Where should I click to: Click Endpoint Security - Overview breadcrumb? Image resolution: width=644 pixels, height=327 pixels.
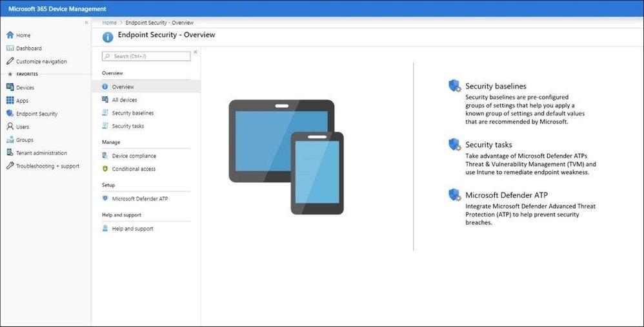pos(159,23)
